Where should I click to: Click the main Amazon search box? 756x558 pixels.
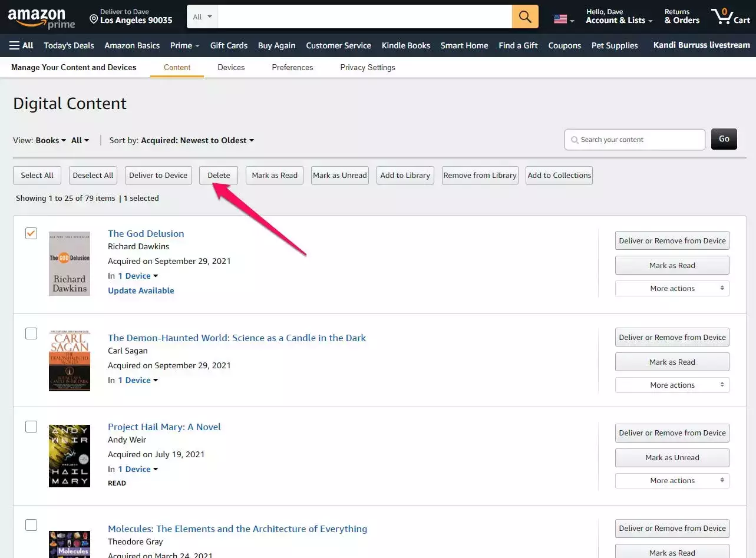(365, 16)
